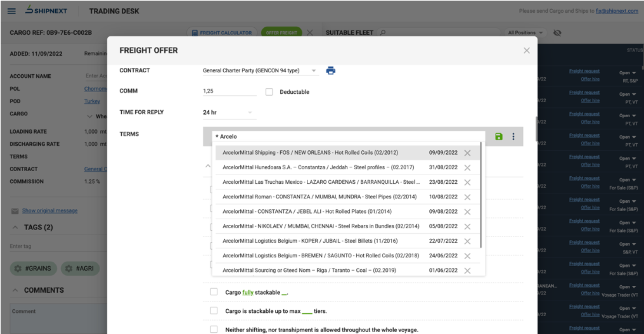Image resolution: width=644 pixels, height=334 pixels.
Task: Open the Contract type dropdown
Action: [261, 70]
